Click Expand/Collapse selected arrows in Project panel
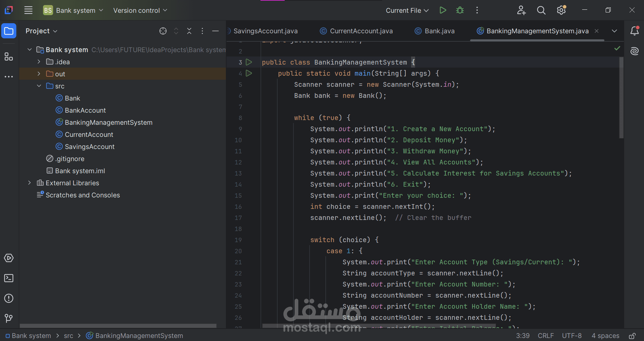Image resolution: width=644 pixels, height=341 pixels. (x=176, y=31)
